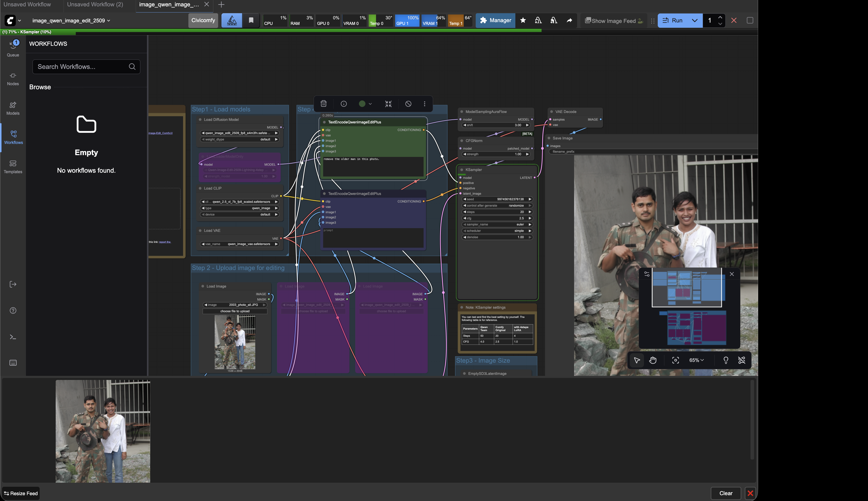Viewport: 868px width, 501px height.
Task: Open sampler_name euler dropdown in KSampler
Action: pos(497,224)
